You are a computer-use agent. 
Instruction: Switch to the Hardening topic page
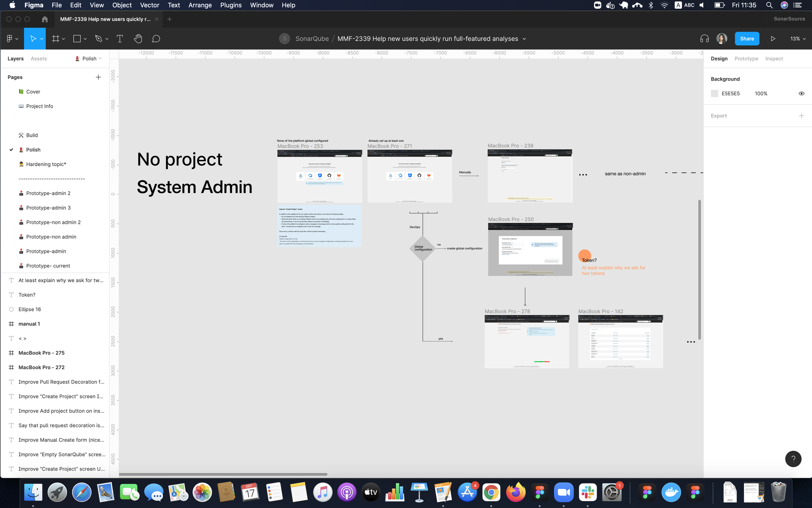[46, 164]
